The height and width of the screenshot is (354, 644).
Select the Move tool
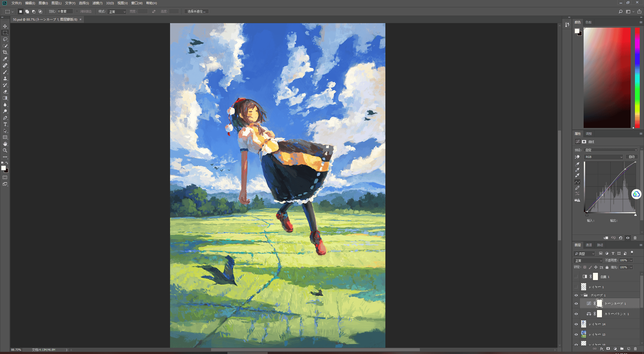5,26
